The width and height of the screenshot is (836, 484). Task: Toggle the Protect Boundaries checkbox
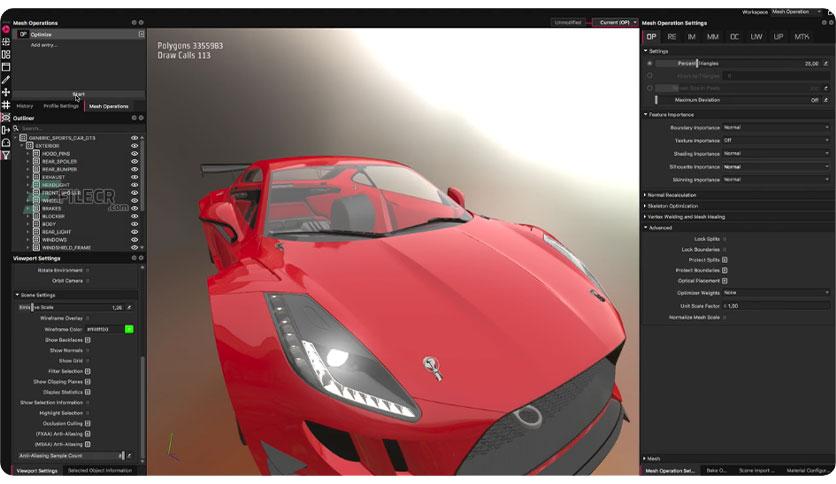tap(725, 270)
